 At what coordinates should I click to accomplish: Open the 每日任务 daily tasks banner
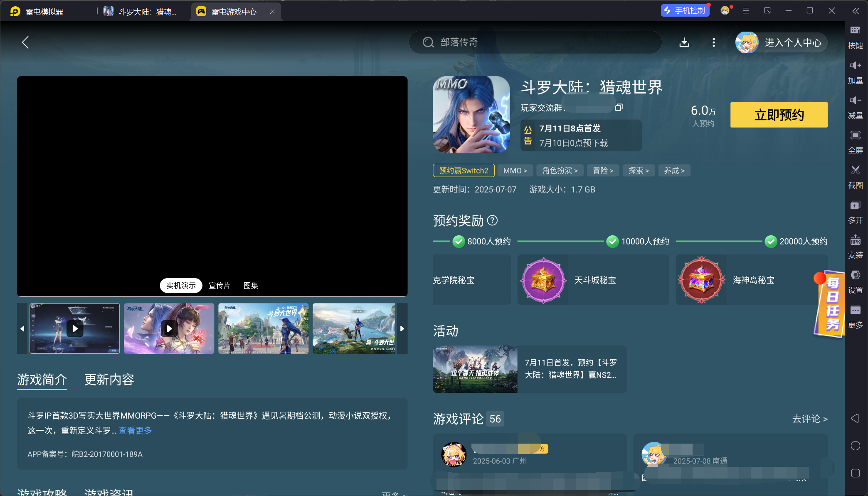click(x=829, y=304)
